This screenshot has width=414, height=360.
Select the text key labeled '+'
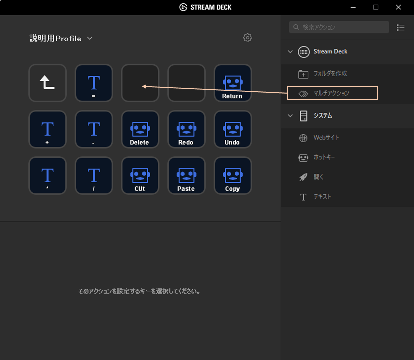click(48, 129)
